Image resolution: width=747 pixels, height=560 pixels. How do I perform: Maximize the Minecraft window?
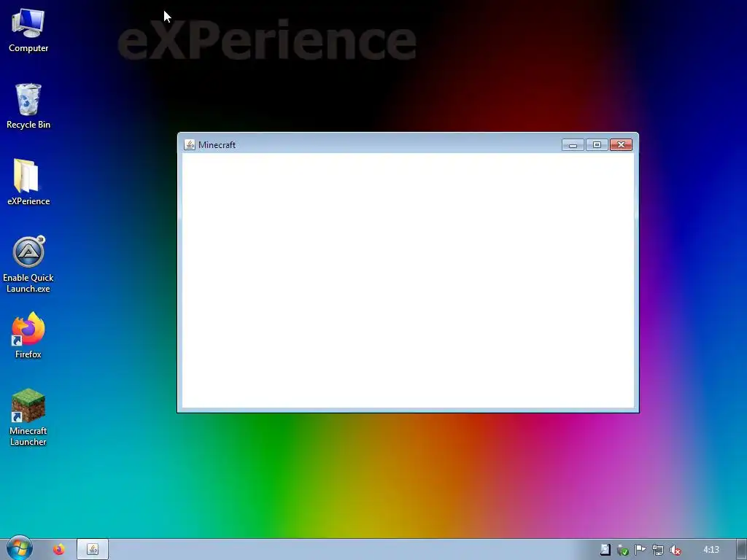597,145
